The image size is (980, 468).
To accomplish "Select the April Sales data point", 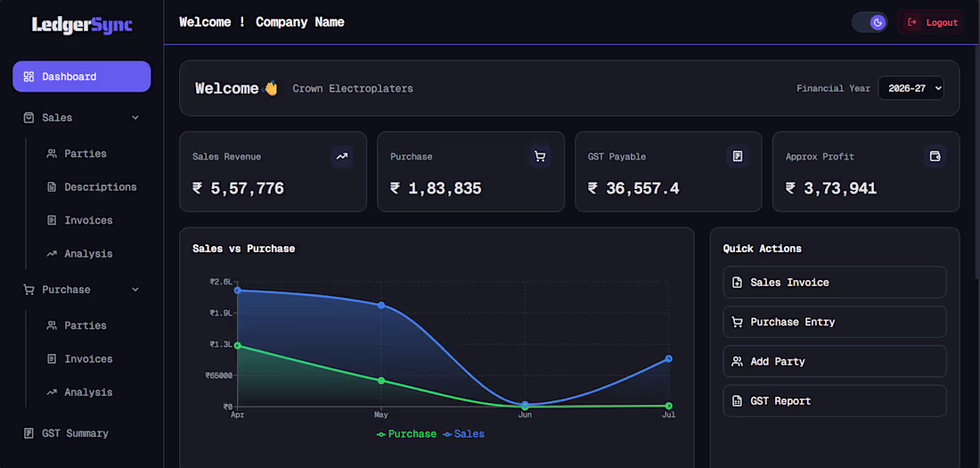I will point(238,291).
